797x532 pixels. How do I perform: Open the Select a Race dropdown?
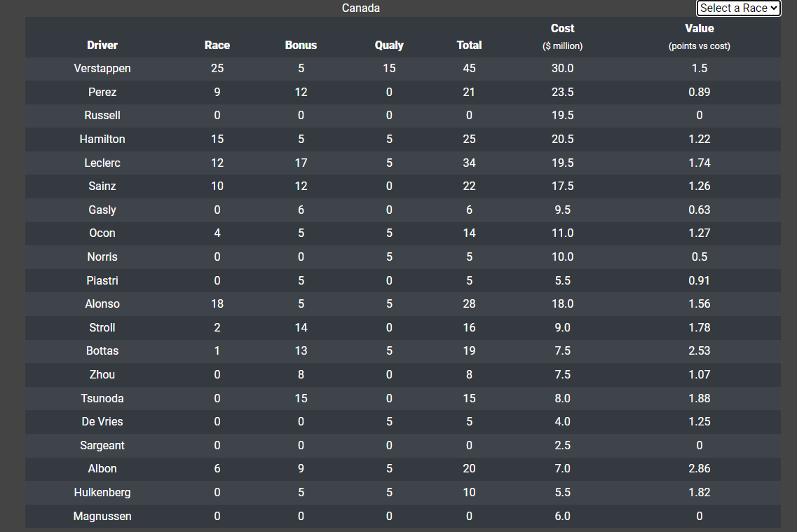click(x=738, y=8)
